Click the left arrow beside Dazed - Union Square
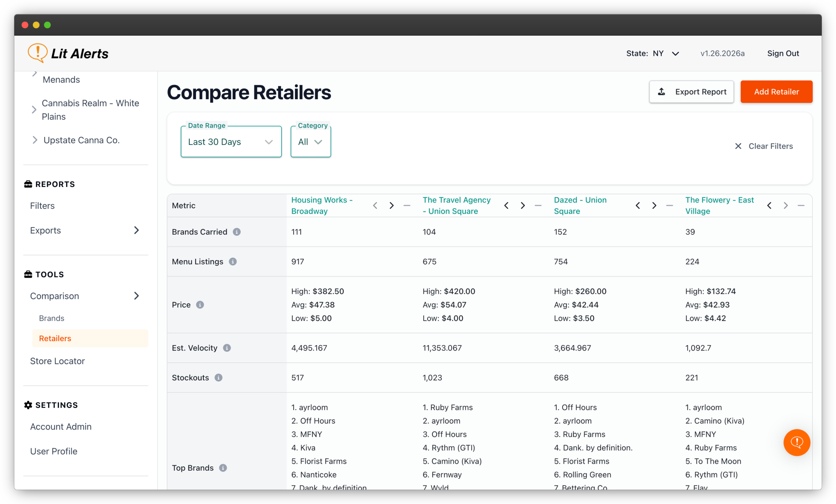Image resolution: width=836 pixels, height=504 pixels. click(x=637, y=205)
